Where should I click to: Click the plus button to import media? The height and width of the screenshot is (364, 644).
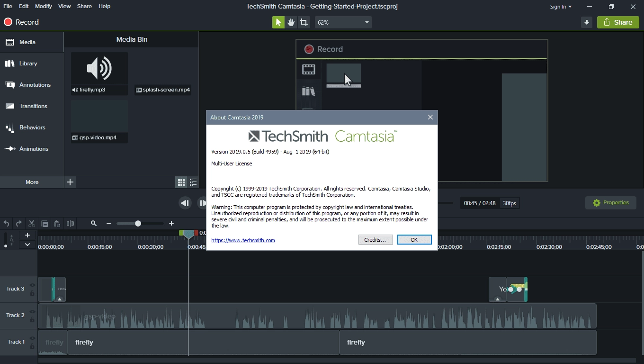70,182
